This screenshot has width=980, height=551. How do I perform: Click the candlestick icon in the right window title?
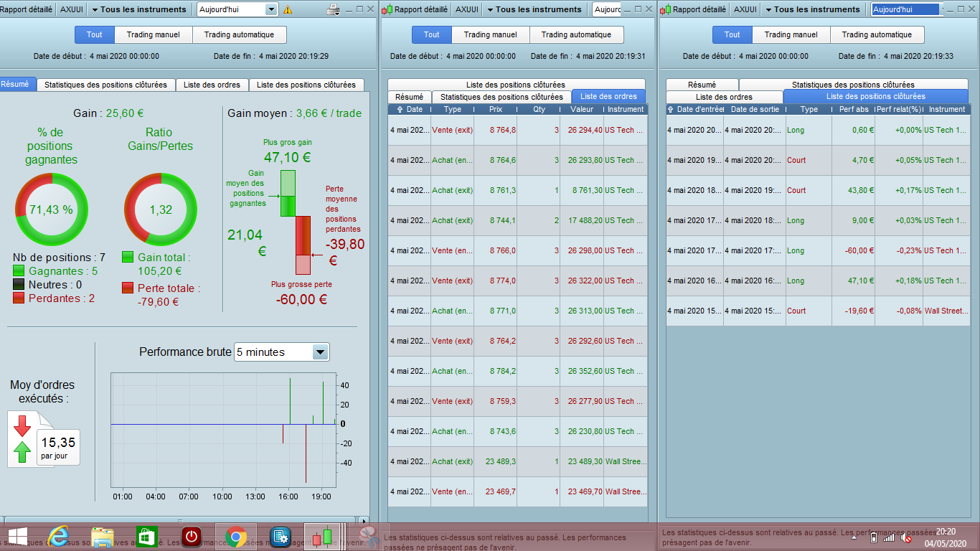[x=666, y=9]
